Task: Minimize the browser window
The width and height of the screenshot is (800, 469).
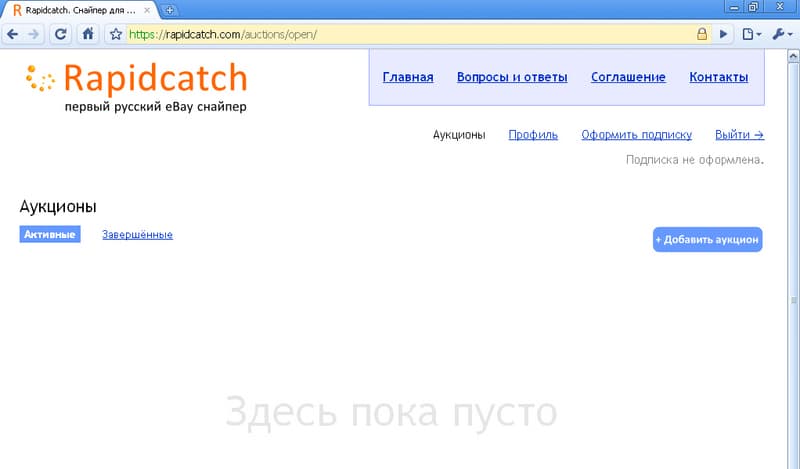Action: click(734, 7)
